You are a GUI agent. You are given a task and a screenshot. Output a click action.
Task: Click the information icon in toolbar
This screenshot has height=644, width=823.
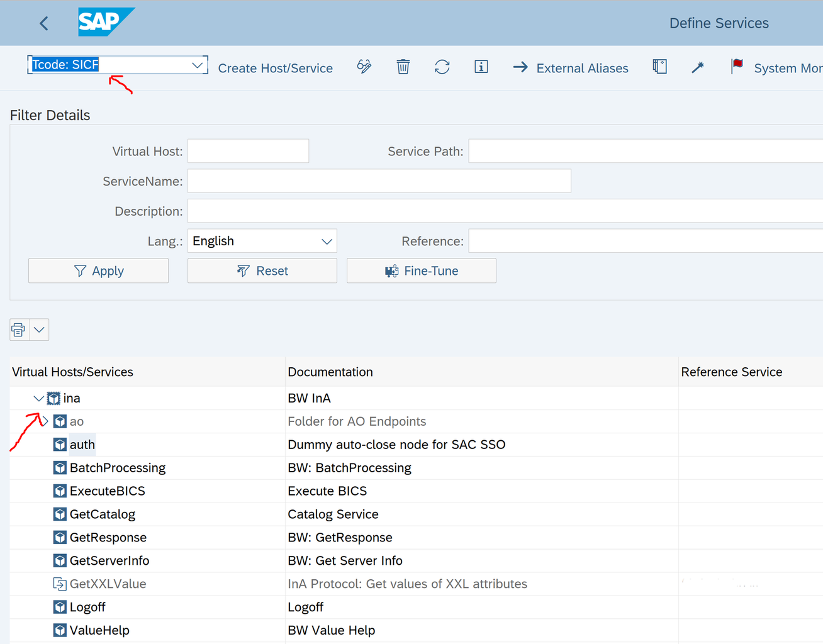click(481, 67)
